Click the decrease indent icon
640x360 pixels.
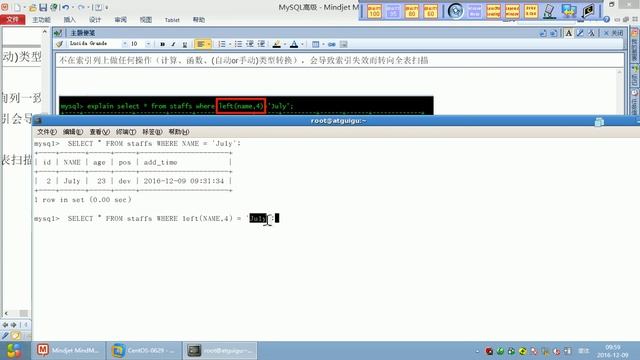pos(250,44)
